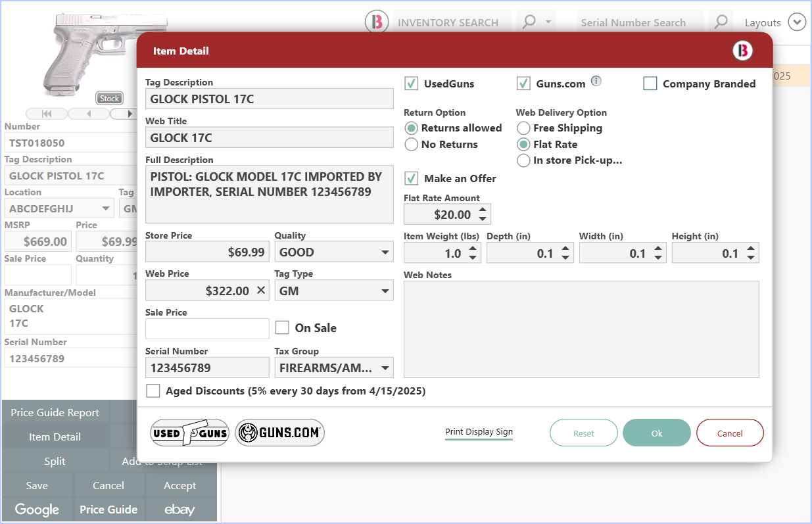Click the GUNS.COM logo button
812x524 pixels.
280,433
